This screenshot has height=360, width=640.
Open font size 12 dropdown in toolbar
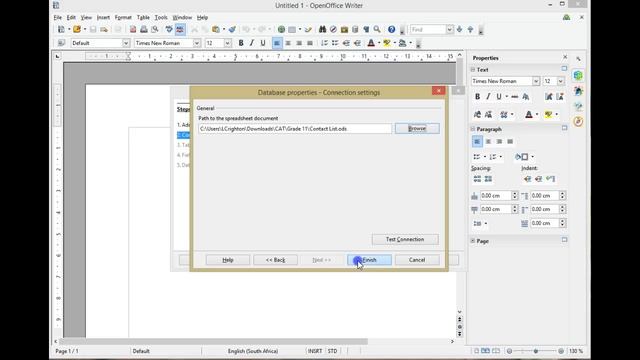pyautogui.click(x=228, y=43)
